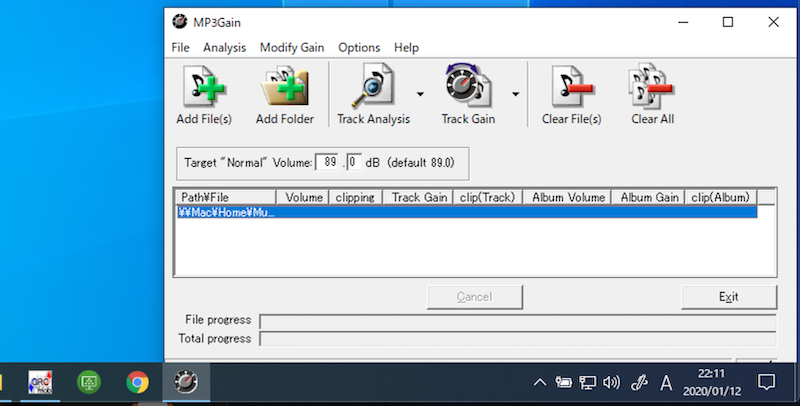Screen dimensions: 800x406
Task: Run Track Analysis from the toolbar
Action: coord(372,90)
